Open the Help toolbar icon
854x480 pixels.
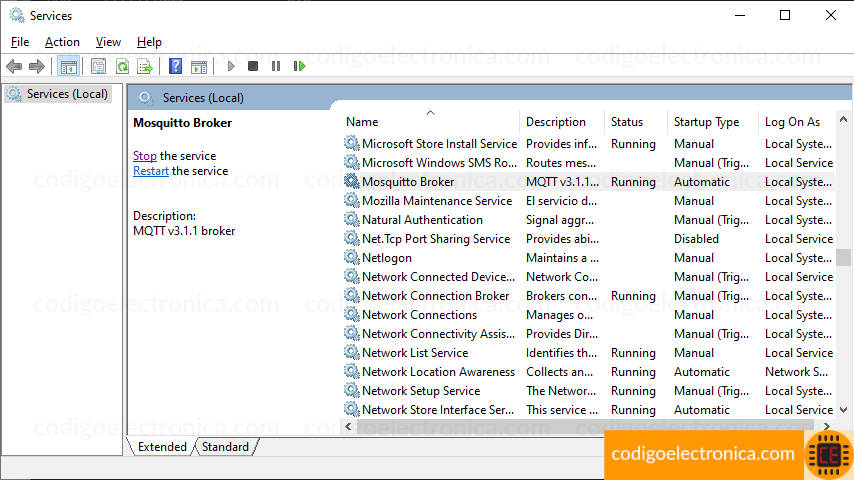[175, 66]
